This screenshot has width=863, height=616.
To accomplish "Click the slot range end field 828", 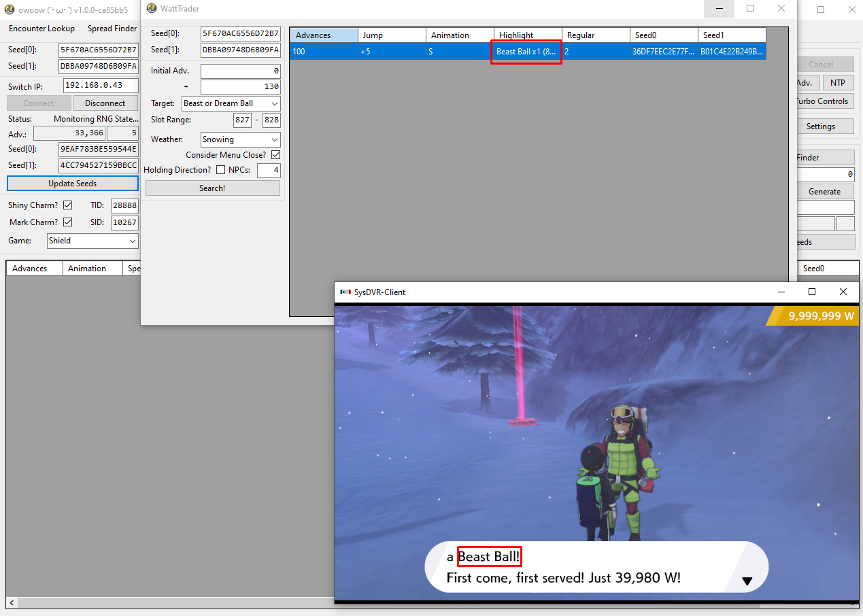I will click(271, 120).
